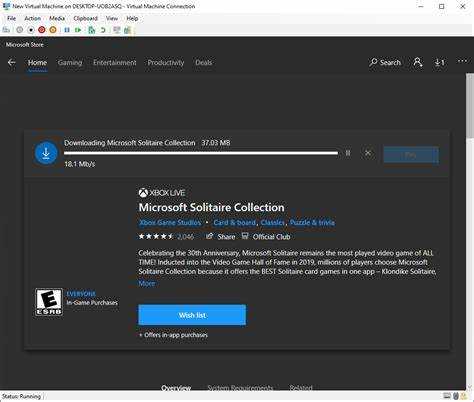Click the Ctrl+Alt+Delete toolbar icon
Viewport: 474px width, 402px height.
(x=6, y=30)
